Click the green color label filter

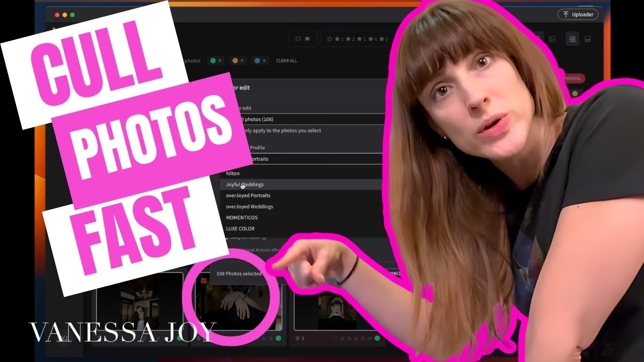[213, 61]
